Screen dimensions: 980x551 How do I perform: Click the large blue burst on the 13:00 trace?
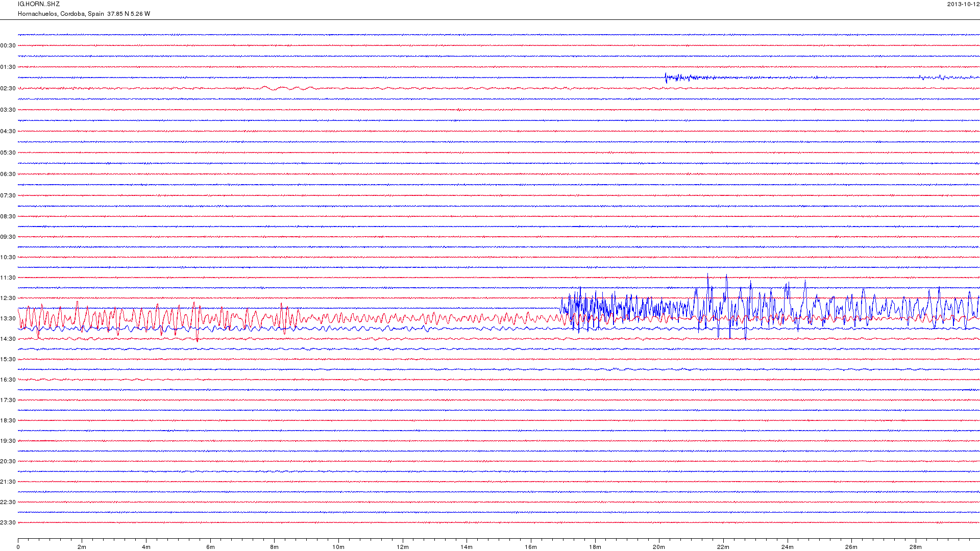770,307
